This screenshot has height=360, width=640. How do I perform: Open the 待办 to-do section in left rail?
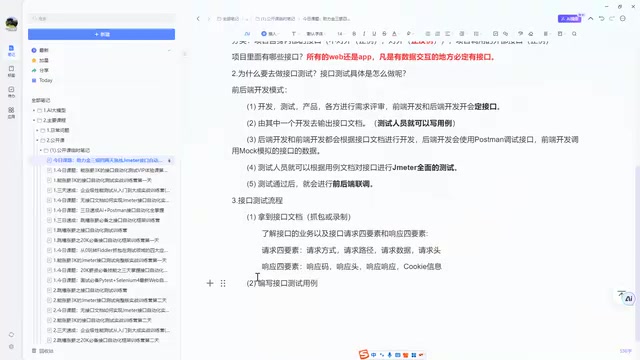pos(11,92)
